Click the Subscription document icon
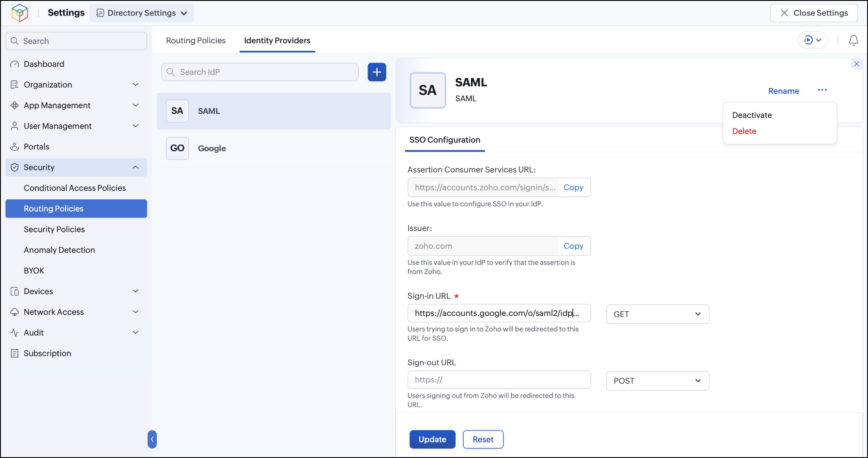Screen dimensions: 868x458 pyautogui.click(x=15, y=353)
